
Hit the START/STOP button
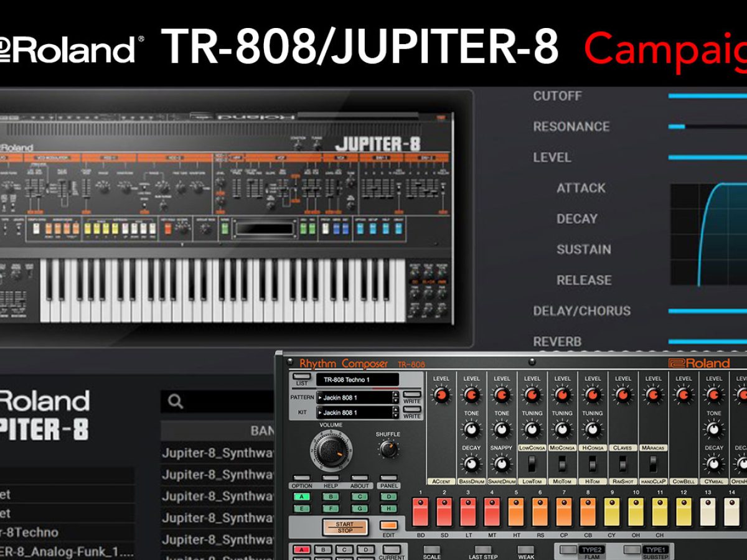point(345,527)
